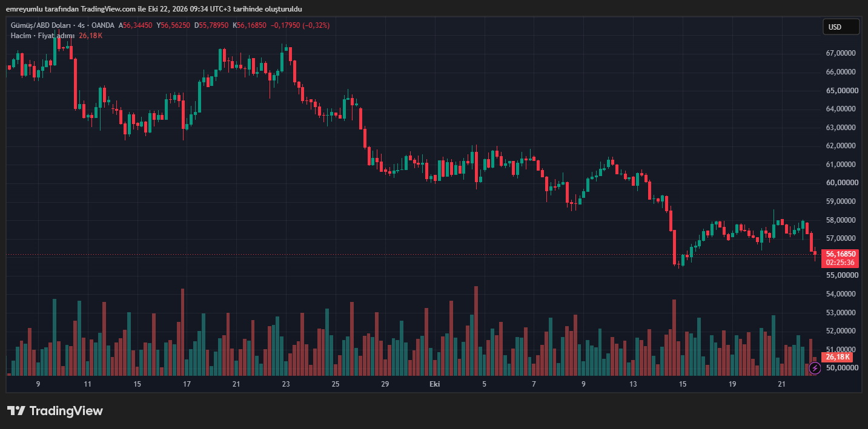Click the 26,18K value beside Hacim legend
The image size is (868, 429).
(91, 36)
